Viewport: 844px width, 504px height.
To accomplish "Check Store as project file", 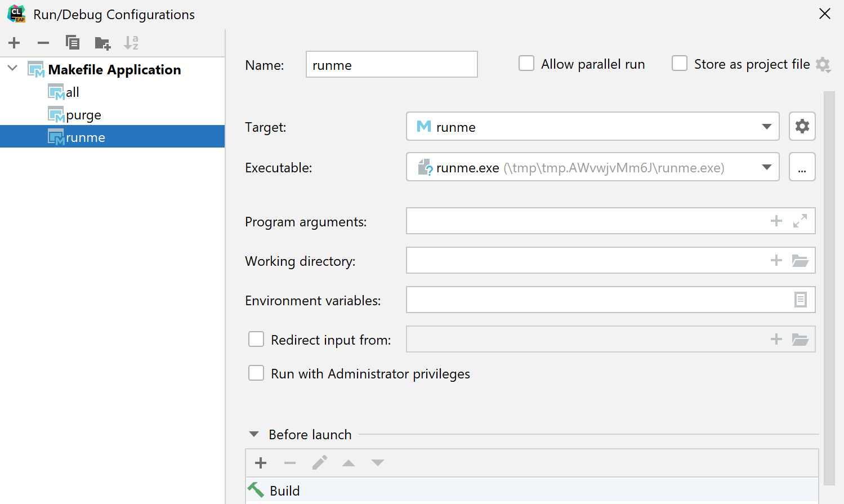I will 680,64.
